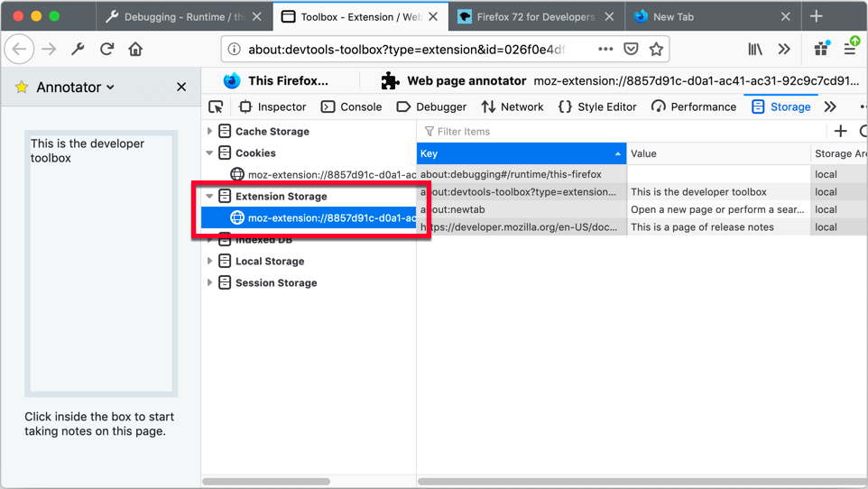Expand the Cache Storage tree node
Viewport: 868px width, 489px height.
[210, 131]
